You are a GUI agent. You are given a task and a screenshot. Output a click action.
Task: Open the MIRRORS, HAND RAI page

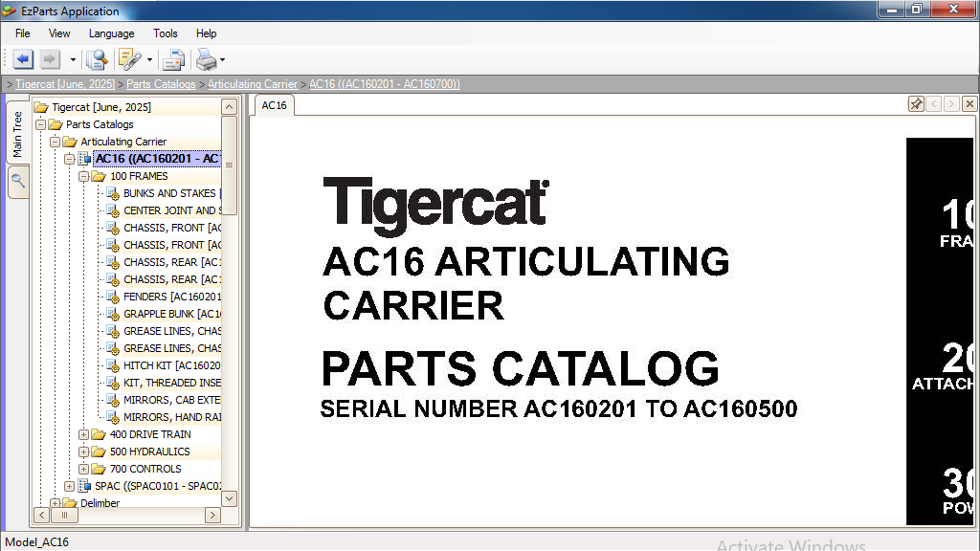pos(172,417)
